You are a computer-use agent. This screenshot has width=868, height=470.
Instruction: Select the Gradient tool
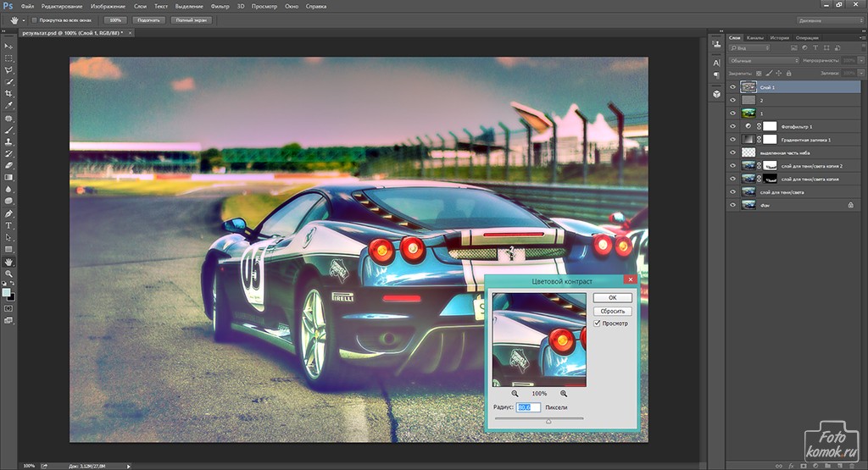8,178
